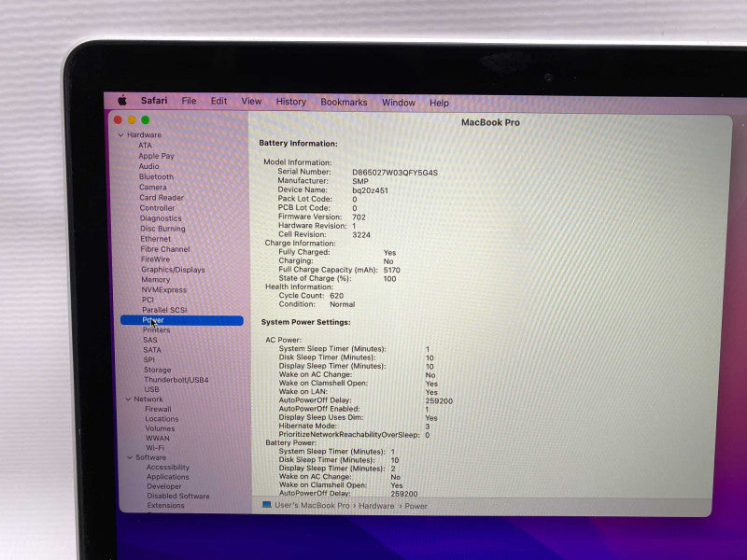Select NVMExpress in the sidebar
The height and width of the screenshot is (560, 747).
coord(164,290)
